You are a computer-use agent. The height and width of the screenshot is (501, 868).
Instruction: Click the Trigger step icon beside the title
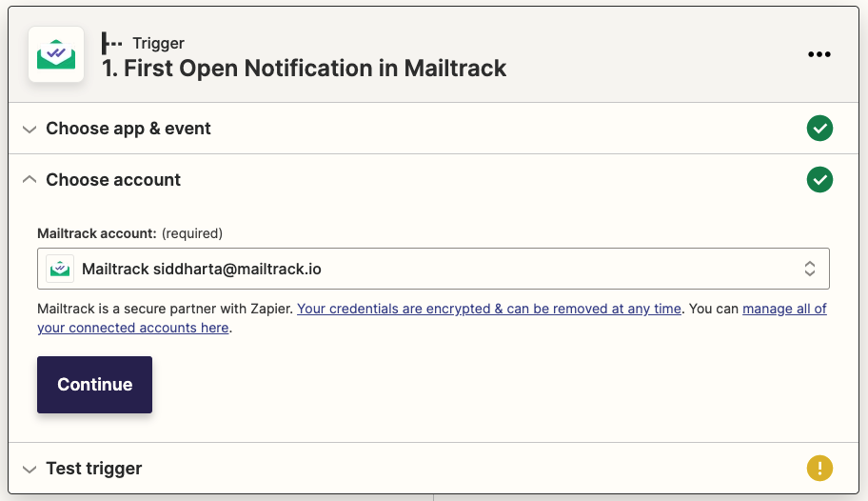112,43
